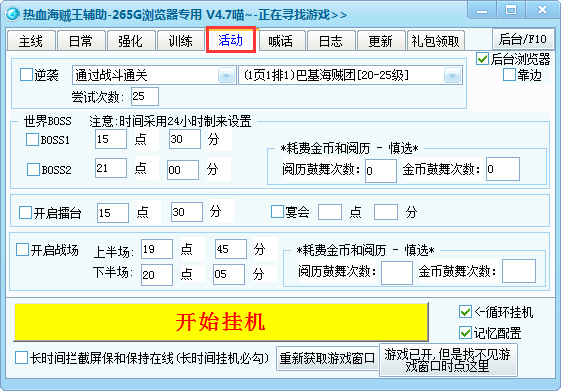561x391 pixels.
Task: Toggle the 记忆配置 checkbox
Action: coord(465,333)
